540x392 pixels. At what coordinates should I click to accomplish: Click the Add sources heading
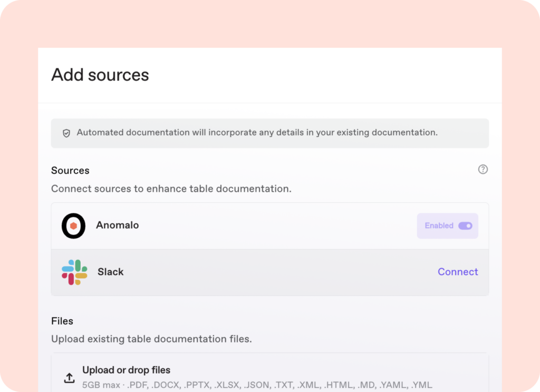pos(100,75)
